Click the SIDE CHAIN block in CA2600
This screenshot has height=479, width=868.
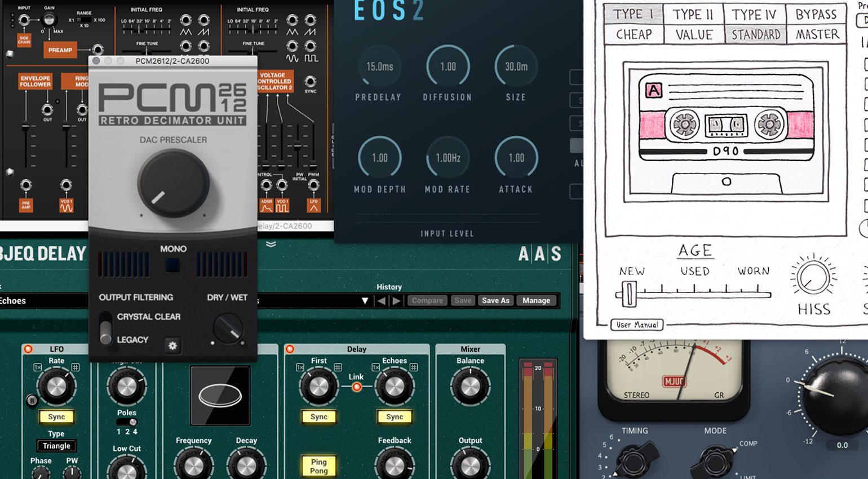pos(24,40)
